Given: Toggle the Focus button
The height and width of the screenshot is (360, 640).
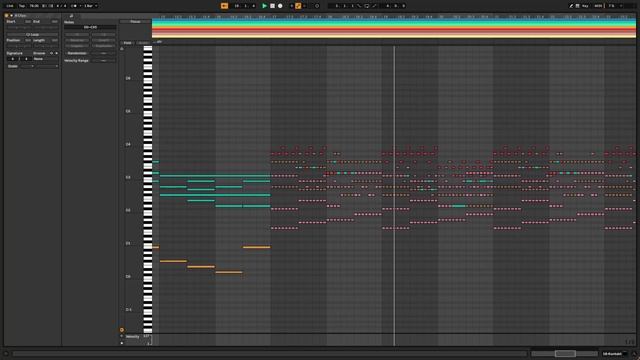Looking at the screenshot, I should [x=135, y=22].
